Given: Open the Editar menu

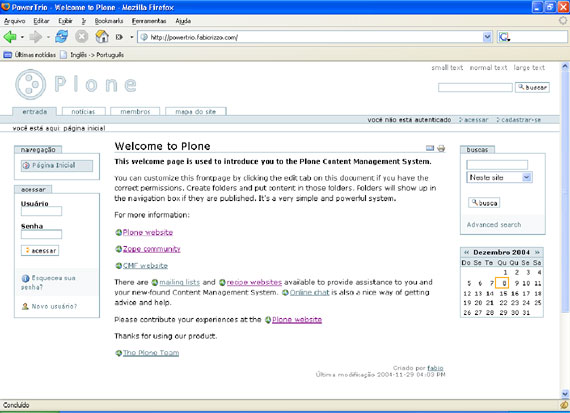Looking at the screenshot, I should 41,21.
